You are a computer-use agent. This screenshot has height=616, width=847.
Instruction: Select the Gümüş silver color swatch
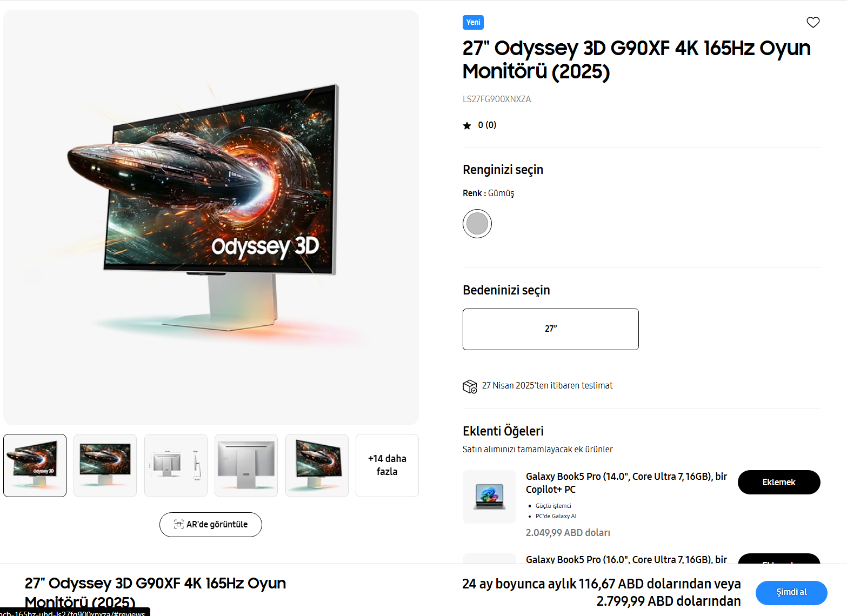(477, 224)
